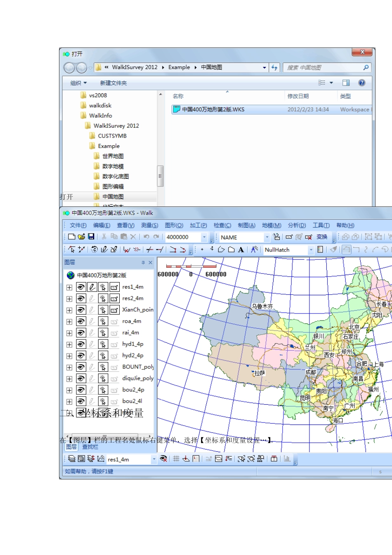Click the 组织 button in dialog

point(78,83)
